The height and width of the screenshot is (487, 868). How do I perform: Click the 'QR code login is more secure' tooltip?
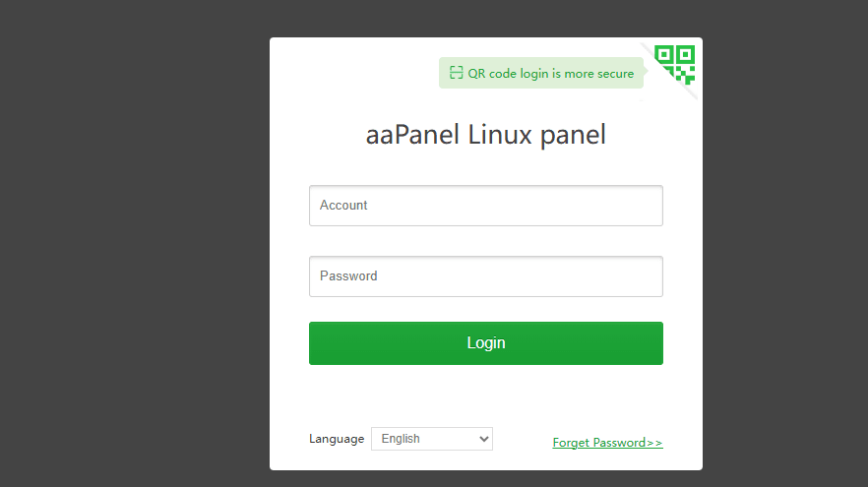coord(541,73)
